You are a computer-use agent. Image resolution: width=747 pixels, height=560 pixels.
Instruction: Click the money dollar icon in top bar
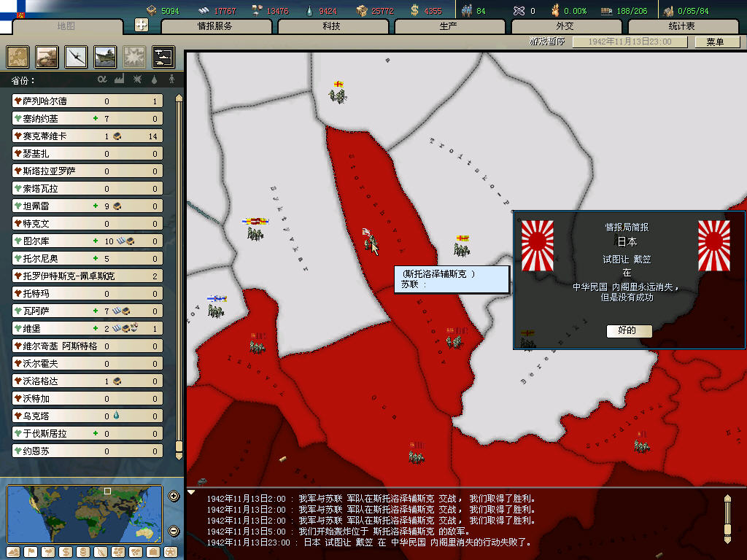point(415,10)
